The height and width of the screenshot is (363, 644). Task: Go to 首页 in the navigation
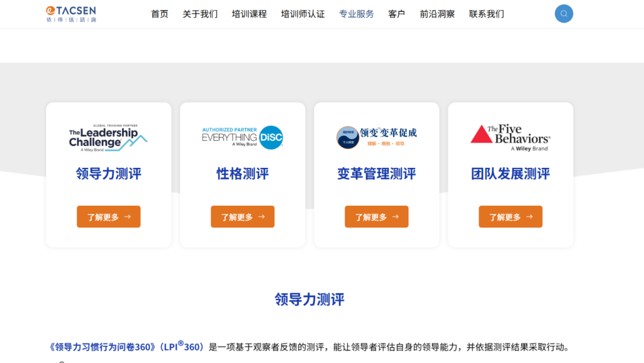tap(160, 14)
